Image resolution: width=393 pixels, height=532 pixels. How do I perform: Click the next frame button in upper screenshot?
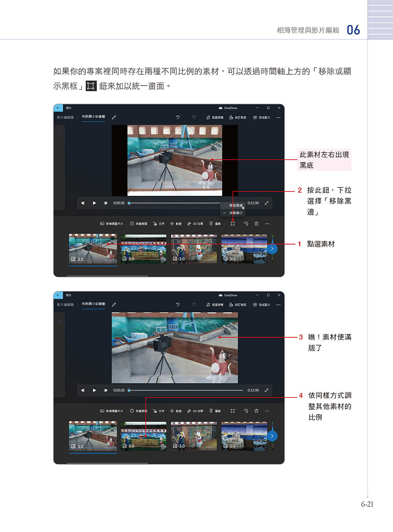106,203
